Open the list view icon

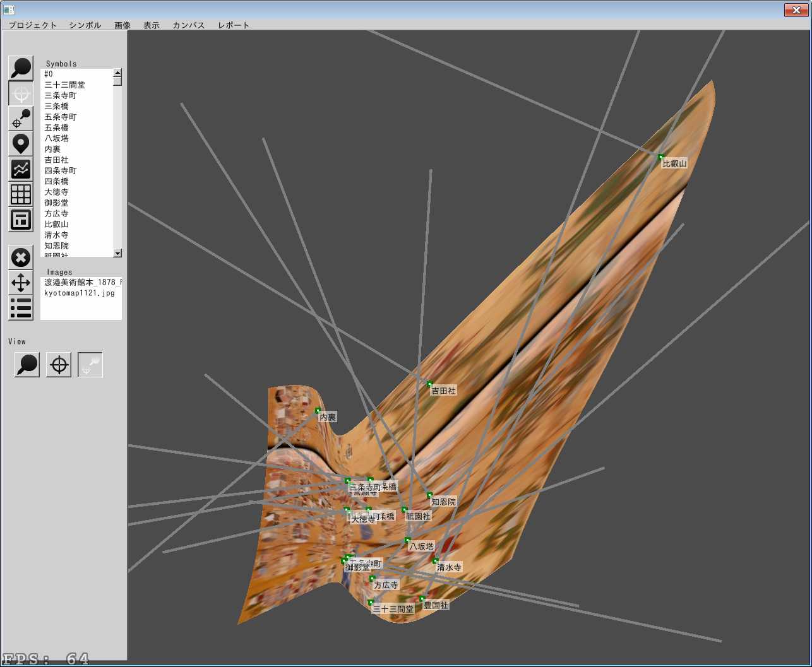tap(21, 308)
